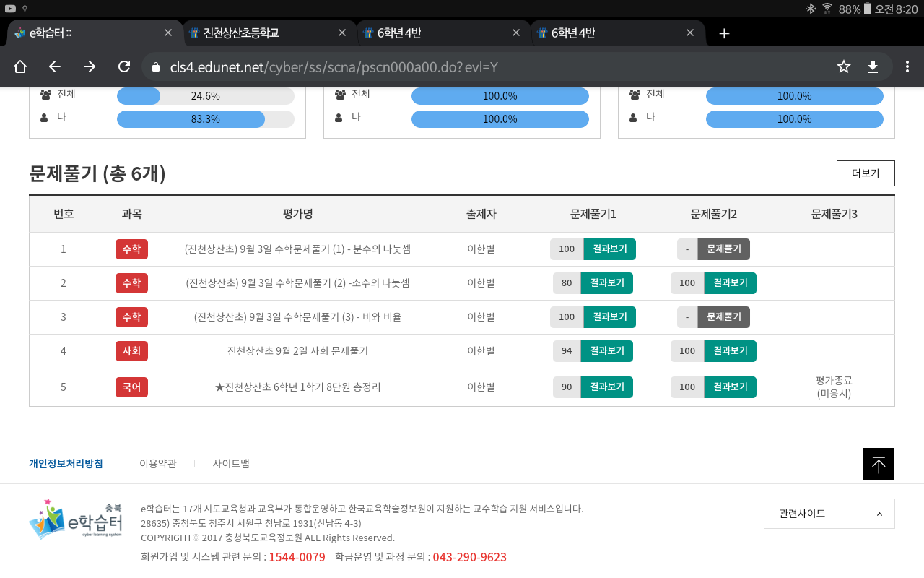This screenshot has height=578, width=924.
Task: Click the scroll-to-top arrow button
Action: click(879, 464)
